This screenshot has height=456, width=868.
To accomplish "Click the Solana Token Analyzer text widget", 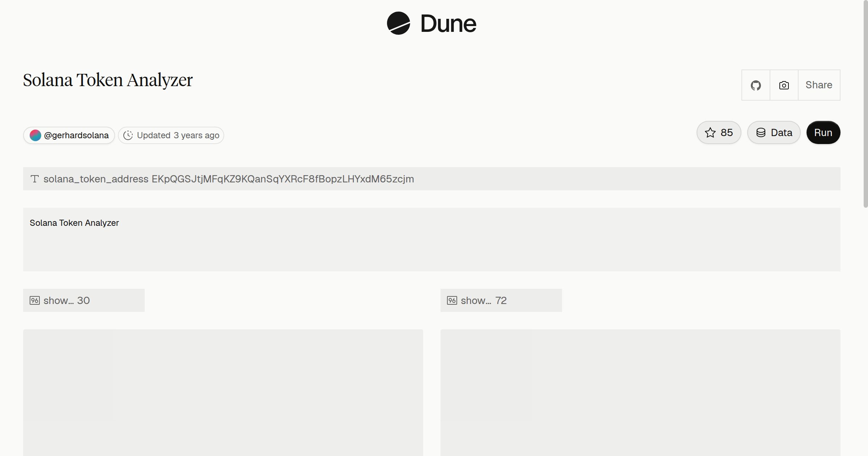I will [x=431, y=240].
